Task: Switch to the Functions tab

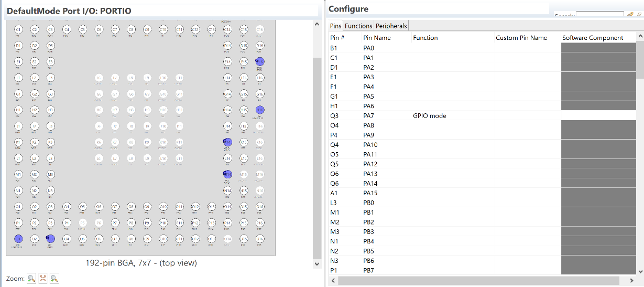Action: tap(358, 26)
